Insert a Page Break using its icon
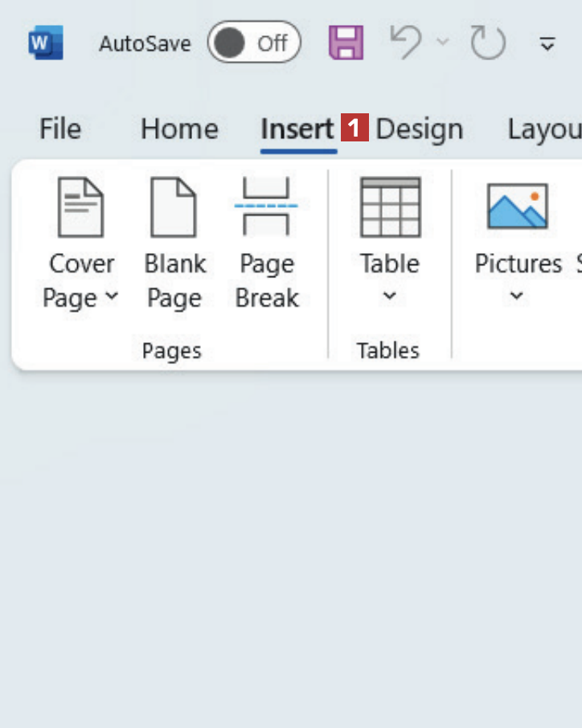This screenshot has height=728, width=582. click(x=266, y=207)
